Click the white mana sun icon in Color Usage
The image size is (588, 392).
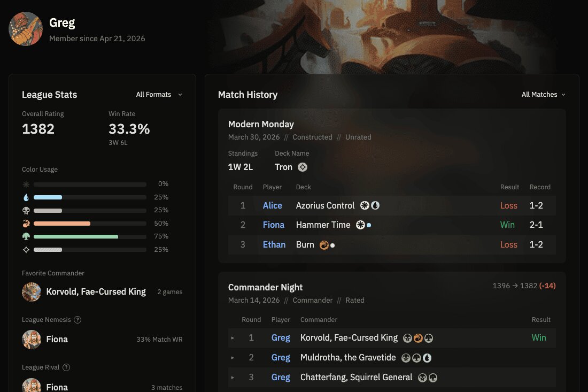tap(26, 184)
